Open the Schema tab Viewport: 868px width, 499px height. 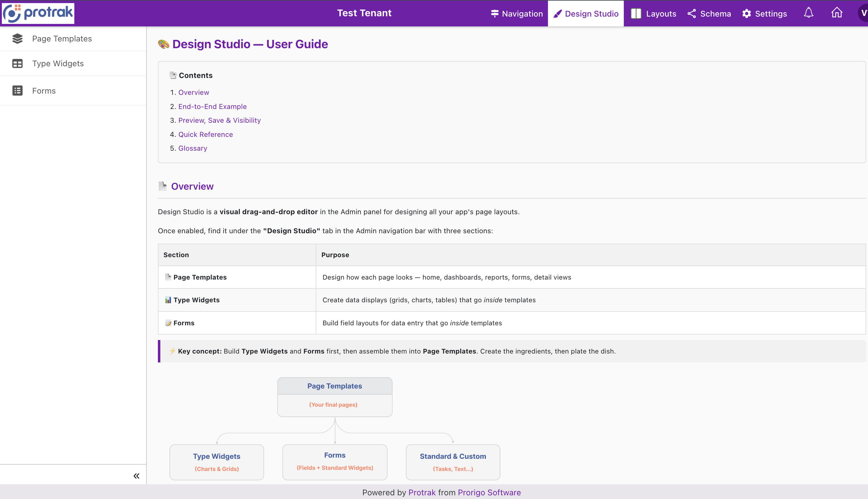(709, 14)
